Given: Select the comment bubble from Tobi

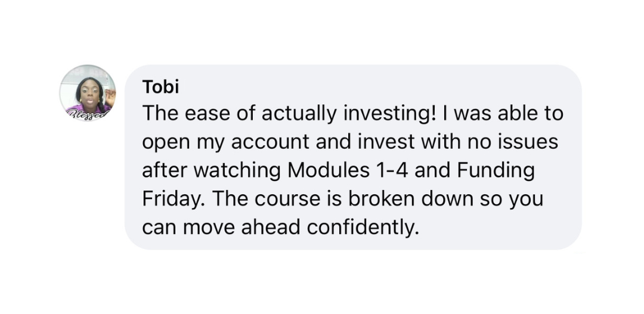Looking at the screenshot, I should [x=353, y=157].
